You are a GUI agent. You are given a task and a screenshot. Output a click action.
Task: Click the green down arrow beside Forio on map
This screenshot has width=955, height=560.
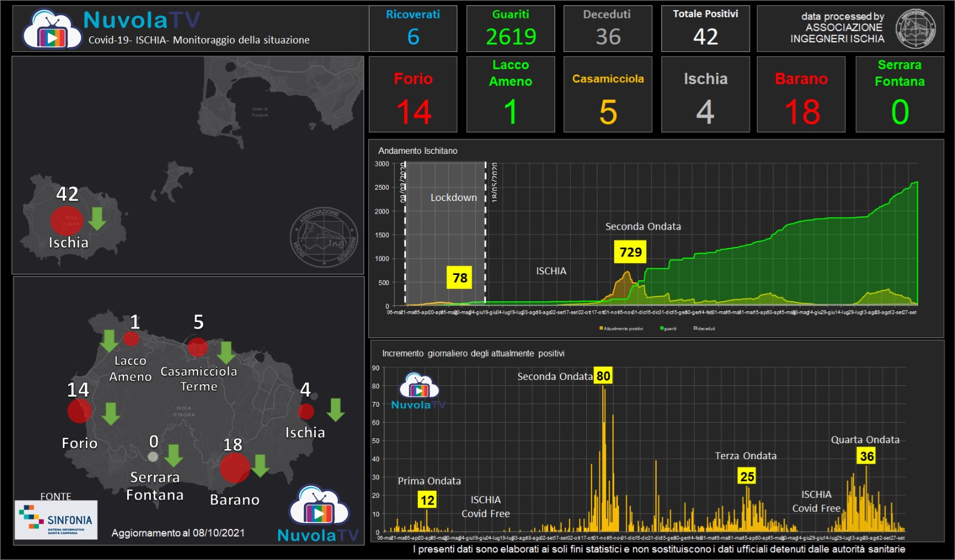[x=110, y=413]
